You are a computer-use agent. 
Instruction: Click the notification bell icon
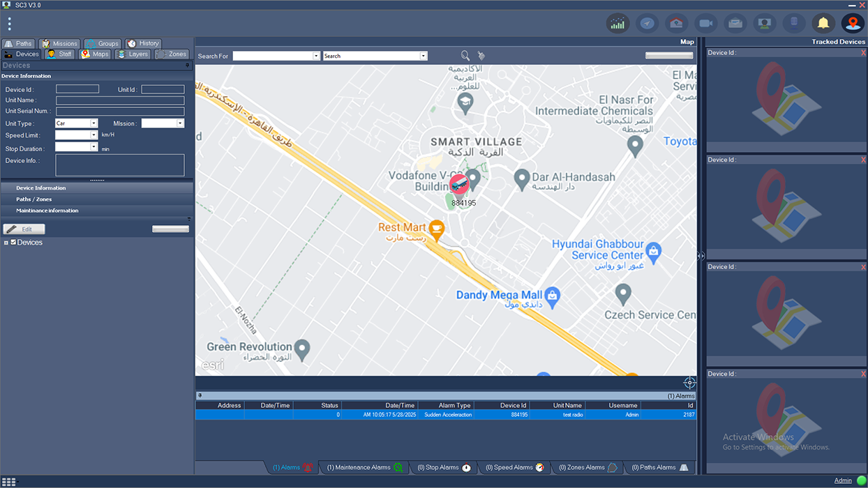click(823, 24)
